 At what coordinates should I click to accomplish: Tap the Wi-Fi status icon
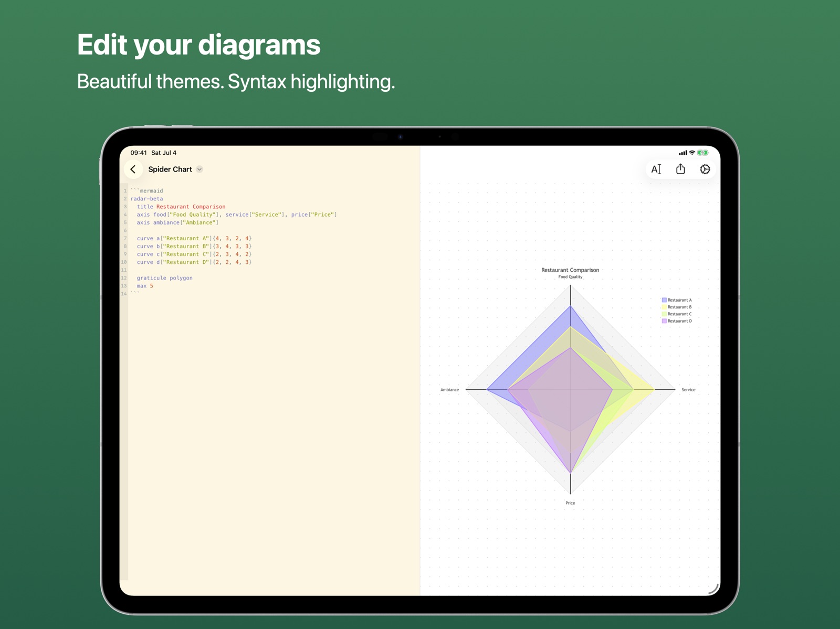(x=692, y=153)
